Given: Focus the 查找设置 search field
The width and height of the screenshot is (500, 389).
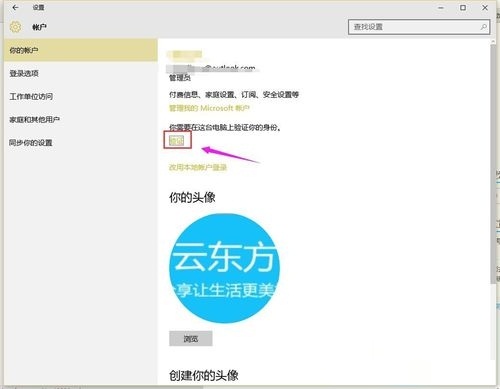Looking at the screenshot, I should pos(419,27).
